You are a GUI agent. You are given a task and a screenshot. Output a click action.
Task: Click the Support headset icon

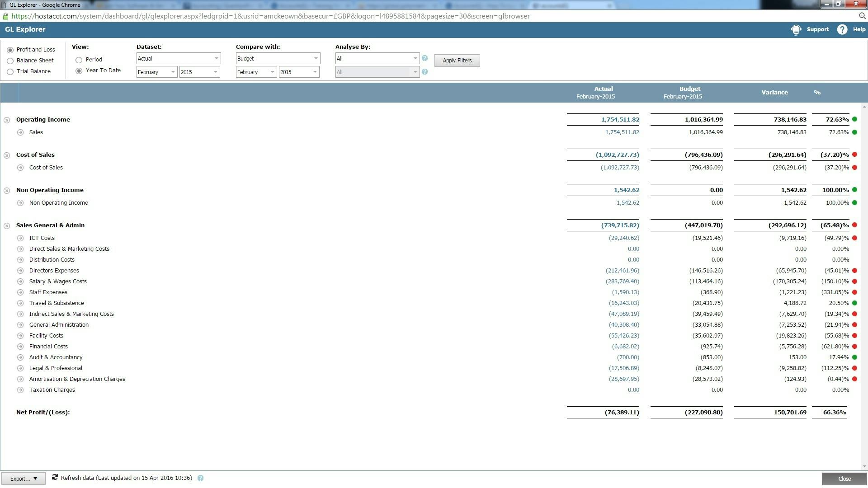tap(796, 30)
